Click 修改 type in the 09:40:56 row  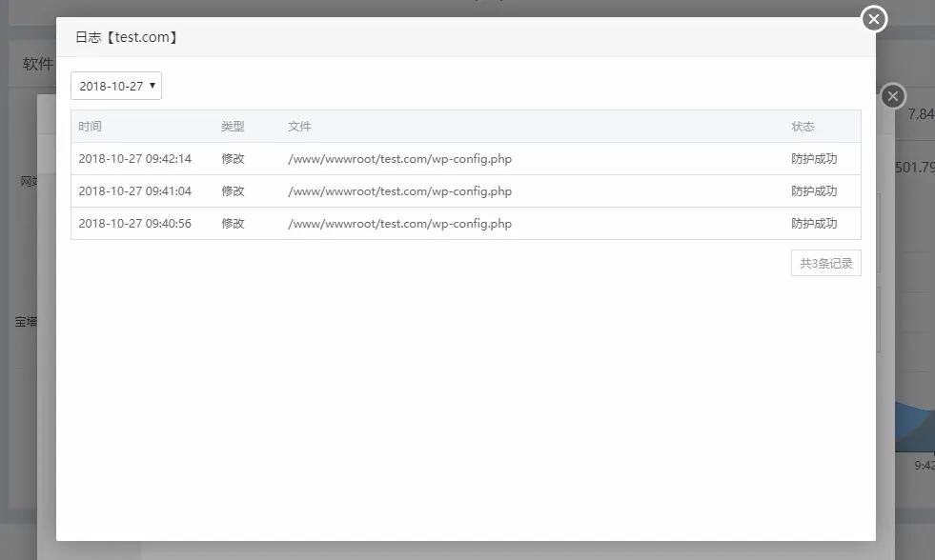[x=233, y=224]
